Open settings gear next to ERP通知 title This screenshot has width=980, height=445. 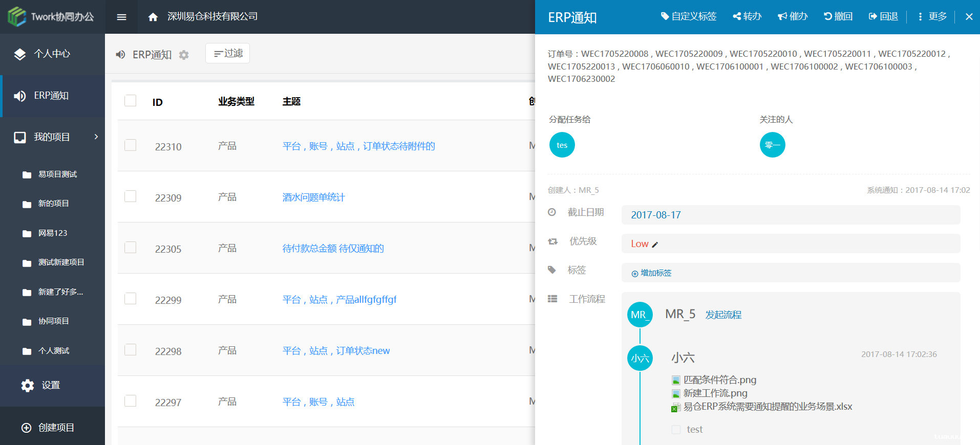[x=184, y=55]
